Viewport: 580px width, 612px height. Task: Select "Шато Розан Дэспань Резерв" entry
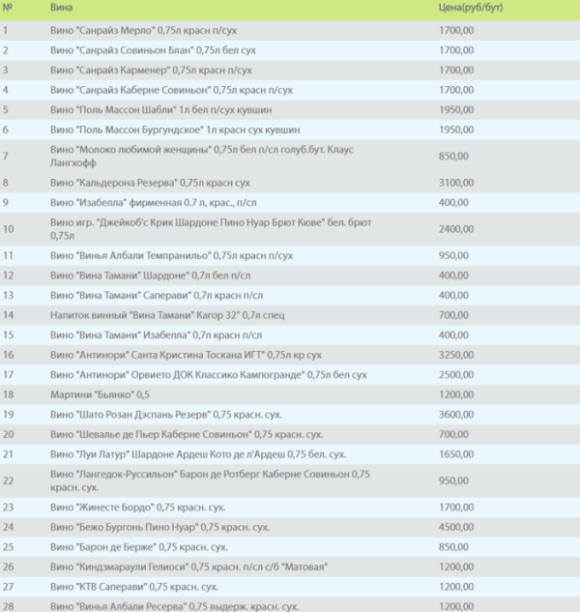tap(166, 415)
